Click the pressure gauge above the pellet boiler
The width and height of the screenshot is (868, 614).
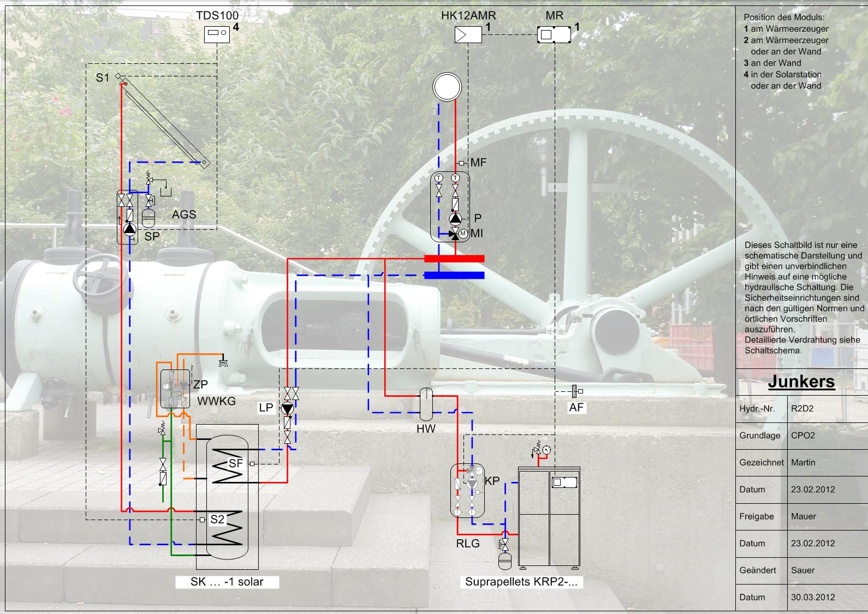[546, 450]
